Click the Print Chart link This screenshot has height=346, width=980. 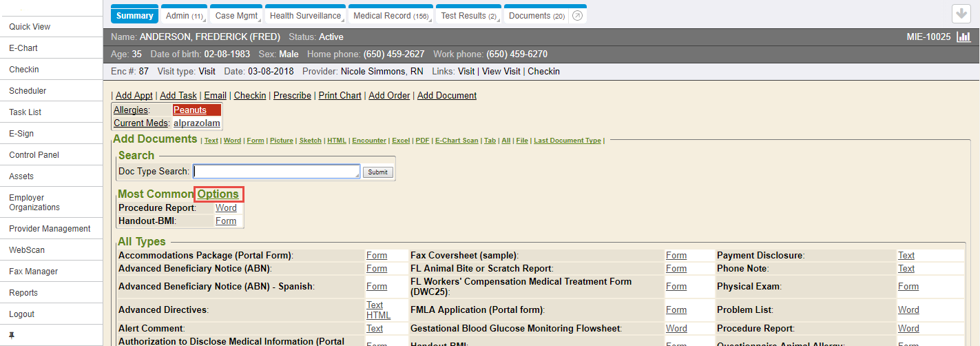point(340,96)
